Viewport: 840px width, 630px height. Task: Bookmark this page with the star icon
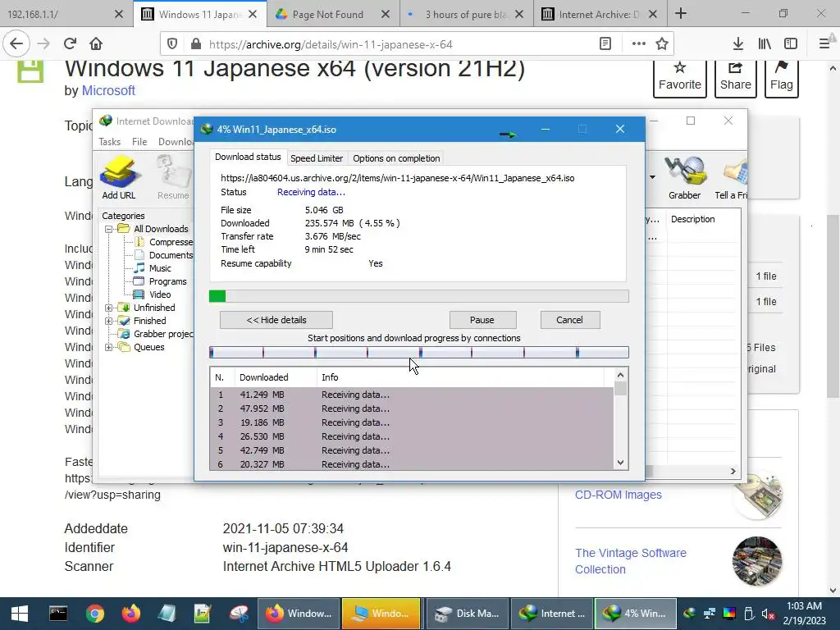point(662,44)
